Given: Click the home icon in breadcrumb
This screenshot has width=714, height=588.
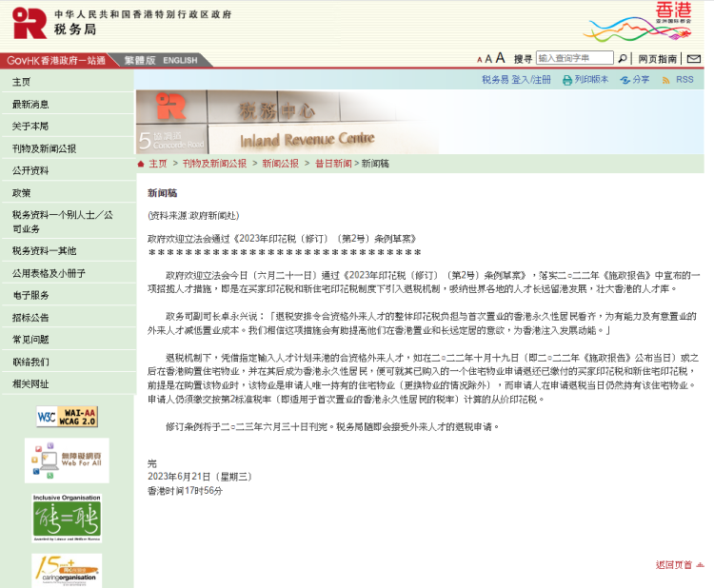Looking at the screenshot, I should tap(141, 164).
